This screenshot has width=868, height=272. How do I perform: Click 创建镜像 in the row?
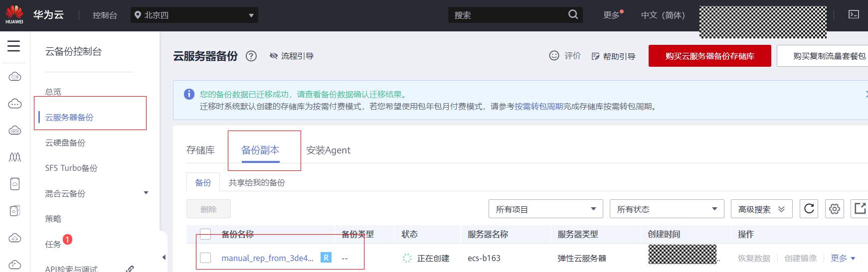click(801, 258)
